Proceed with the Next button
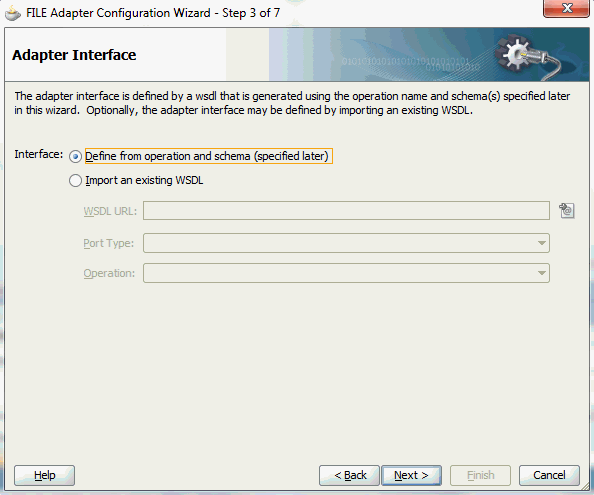 tap(411, 475)
